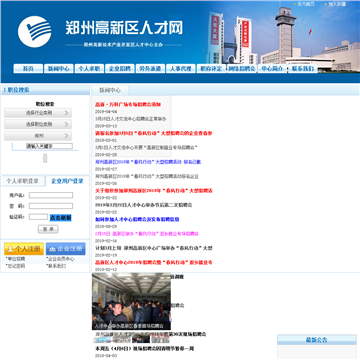Expand the 选择行业类别 dropdown
This screenshot has height=360, width=360.
pyautogui.click(x=38, y=113)
